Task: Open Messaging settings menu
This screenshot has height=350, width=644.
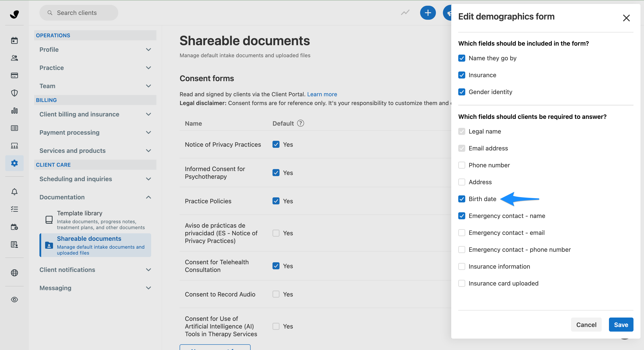Action: pos(95,288)
